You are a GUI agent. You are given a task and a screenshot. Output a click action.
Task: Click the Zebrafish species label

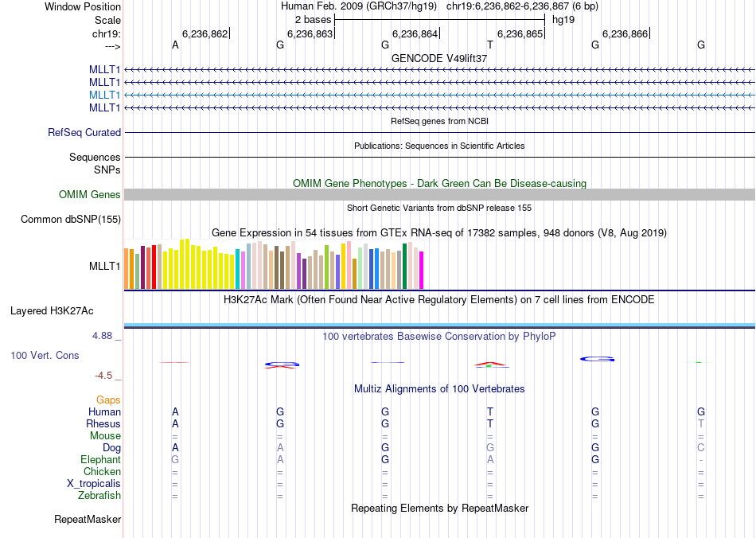[99, 495]
